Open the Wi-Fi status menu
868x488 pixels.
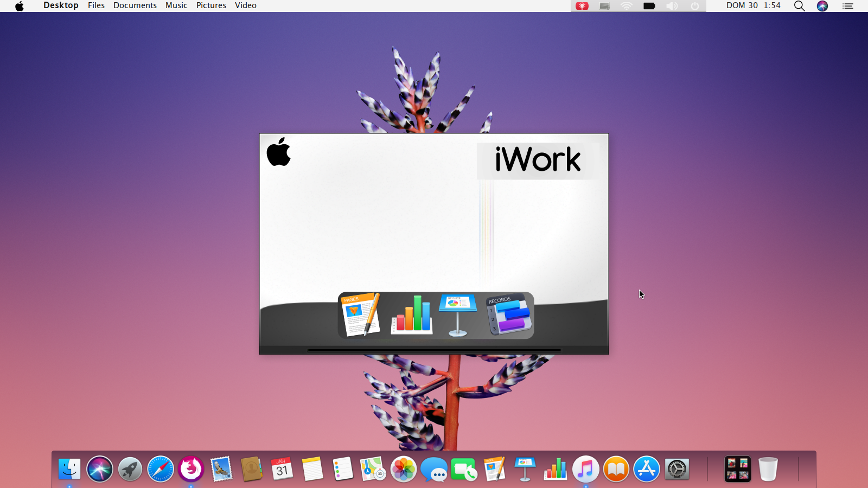(x=627, y=6)
